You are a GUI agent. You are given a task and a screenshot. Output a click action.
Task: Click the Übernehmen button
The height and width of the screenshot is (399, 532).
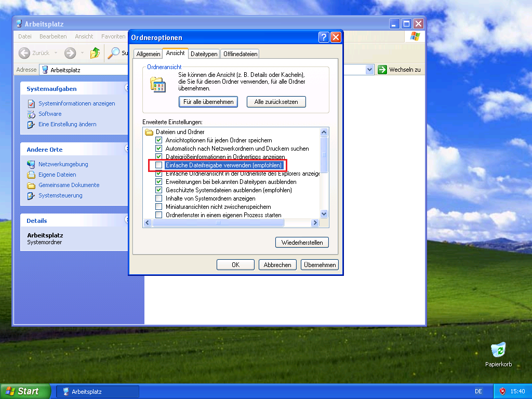tap(320, 265)
